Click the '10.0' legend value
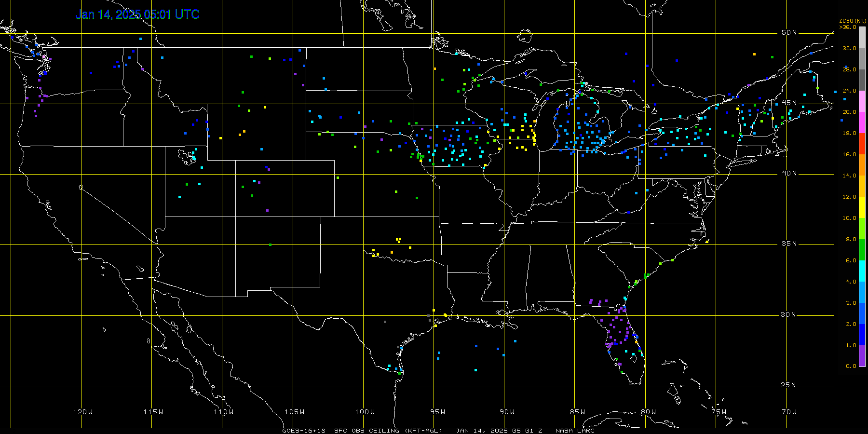 pos(849,218)
